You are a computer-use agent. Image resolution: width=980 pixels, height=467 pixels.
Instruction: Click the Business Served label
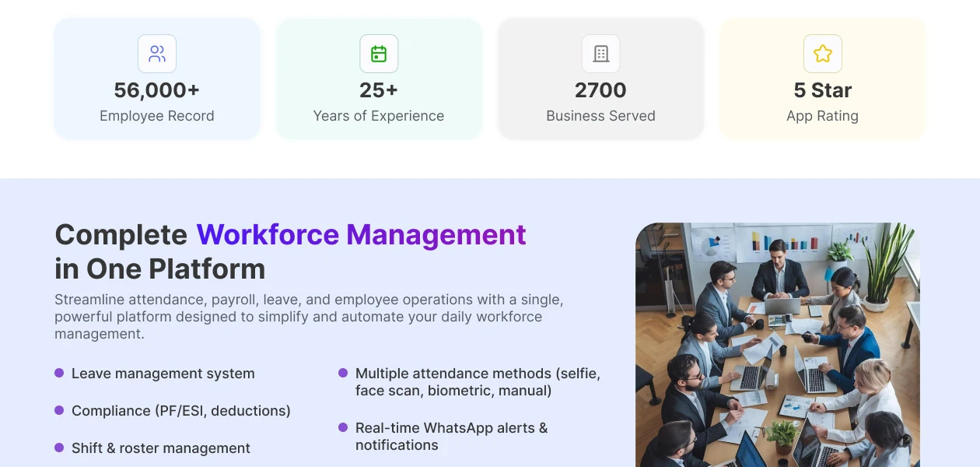[600, 116]
